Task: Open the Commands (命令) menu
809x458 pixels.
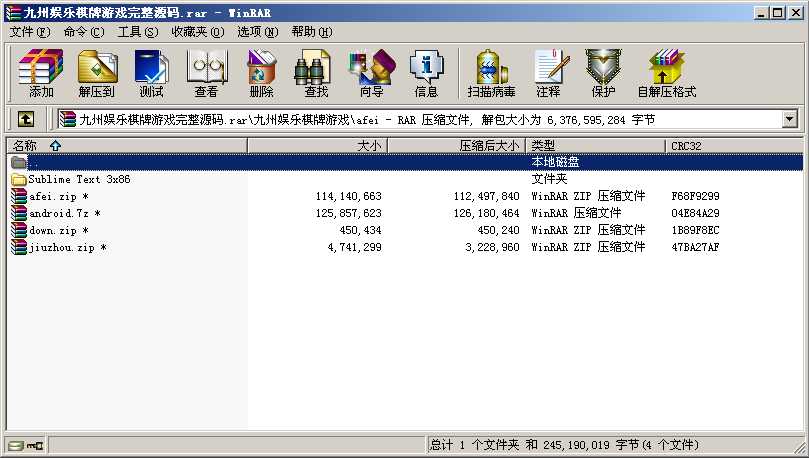Action: click(84, 32)
